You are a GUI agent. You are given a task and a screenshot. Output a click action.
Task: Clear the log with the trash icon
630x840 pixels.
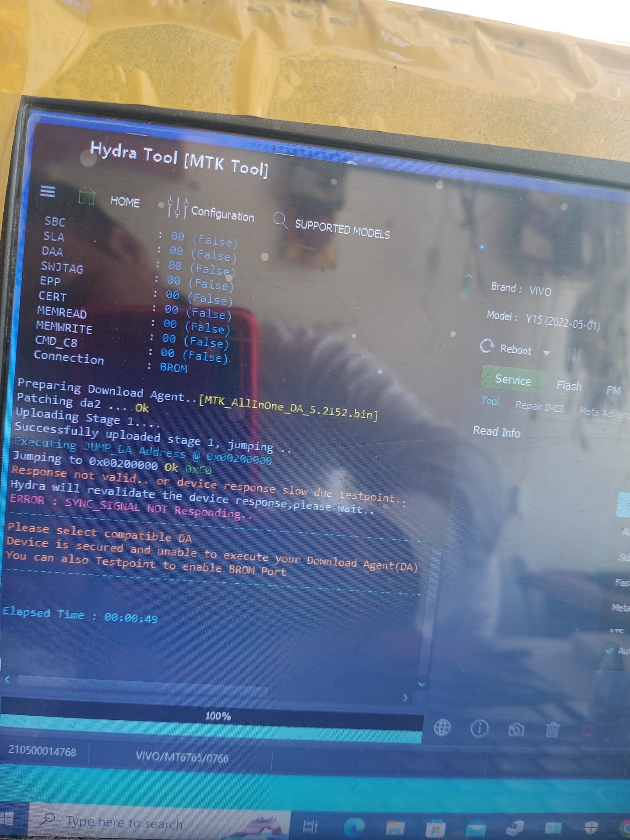(x=552, y=730)
